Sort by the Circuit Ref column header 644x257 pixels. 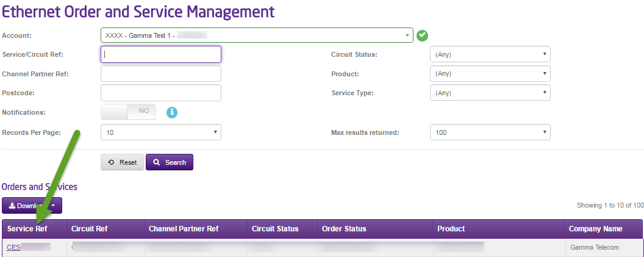[106, 229]
